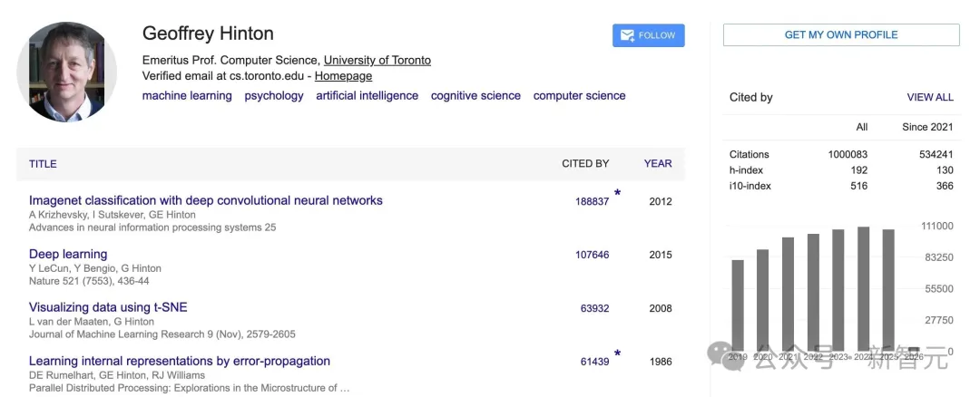This screenshot has width=980, height=397.
Task: Click Get My Own Profile button
Action: click(841, 35)
